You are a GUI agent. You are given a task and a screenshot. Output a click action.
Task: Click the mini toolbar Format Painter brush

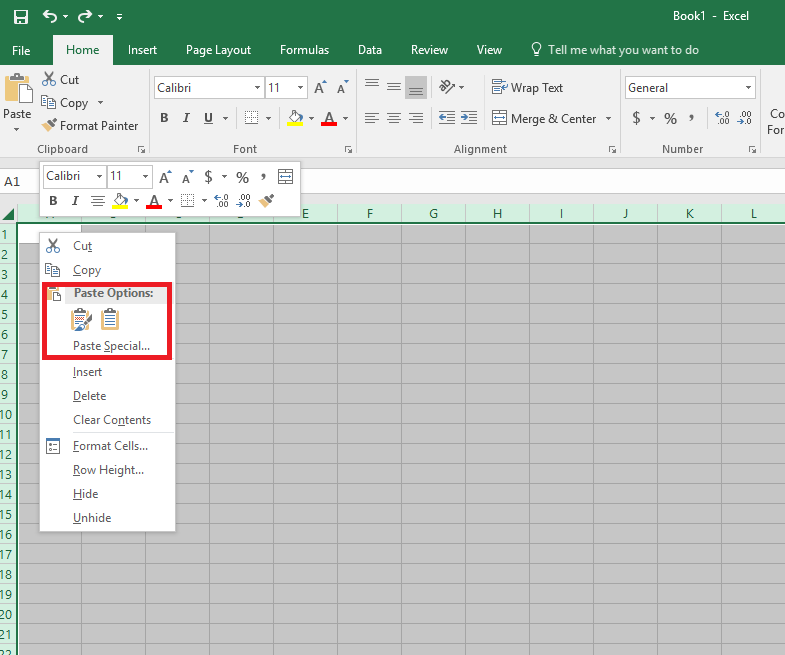coord(266,201)
